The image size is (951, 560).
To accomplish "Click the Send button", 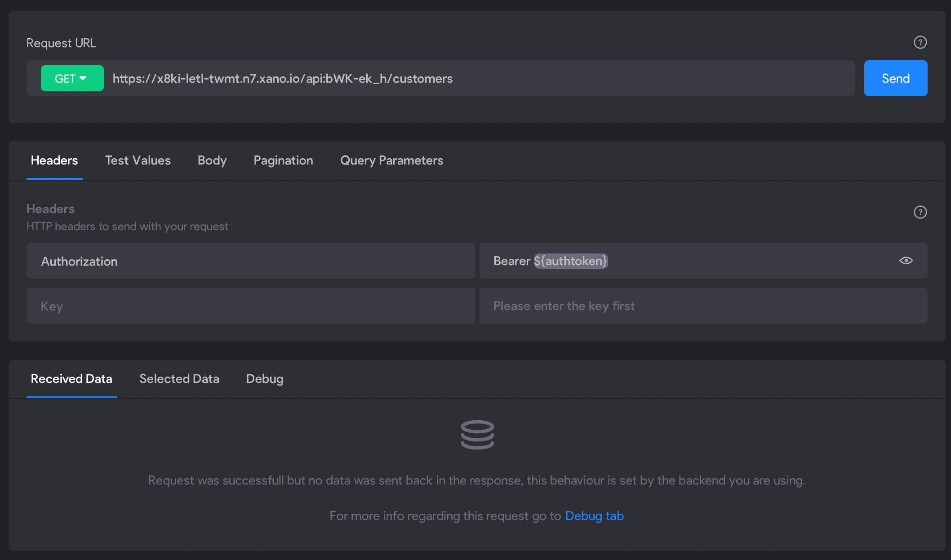I will coord(895,78).
